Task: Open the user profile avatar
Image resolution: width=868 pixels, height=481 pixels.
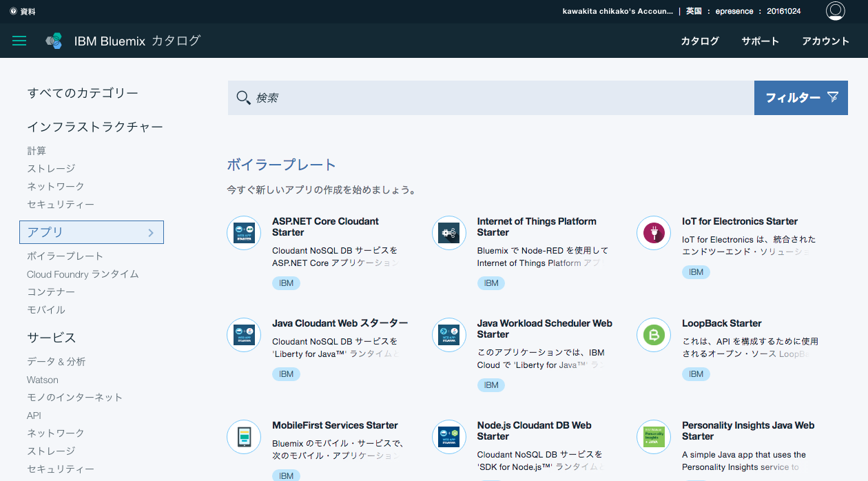Action: pos(835,11)
